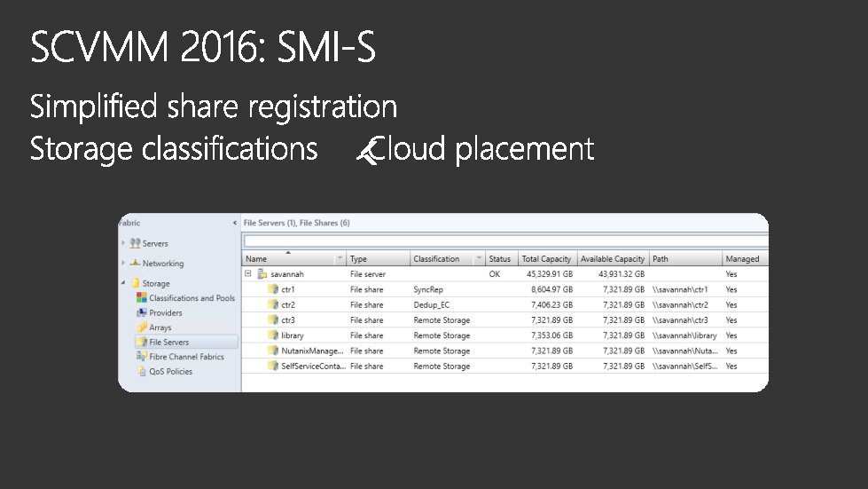
Task: Sort by the Status column header
Action: click(x=502, y=258)
